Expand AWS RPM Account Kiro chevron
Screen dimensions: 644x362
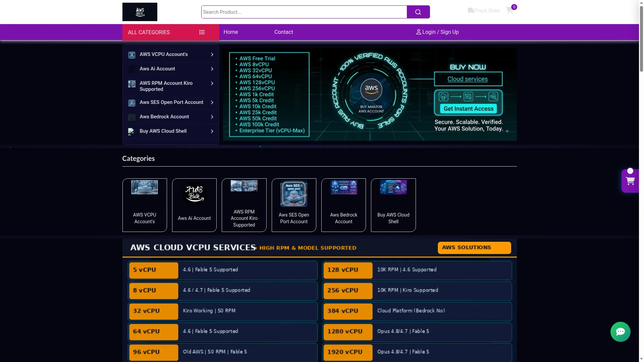tap(212, 83)
